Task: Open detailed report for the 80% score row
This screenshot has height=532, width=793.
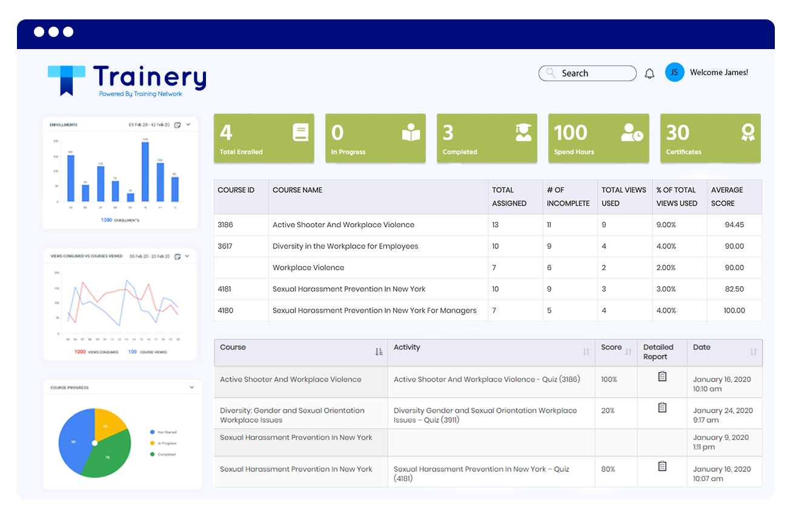Action: 662,466
